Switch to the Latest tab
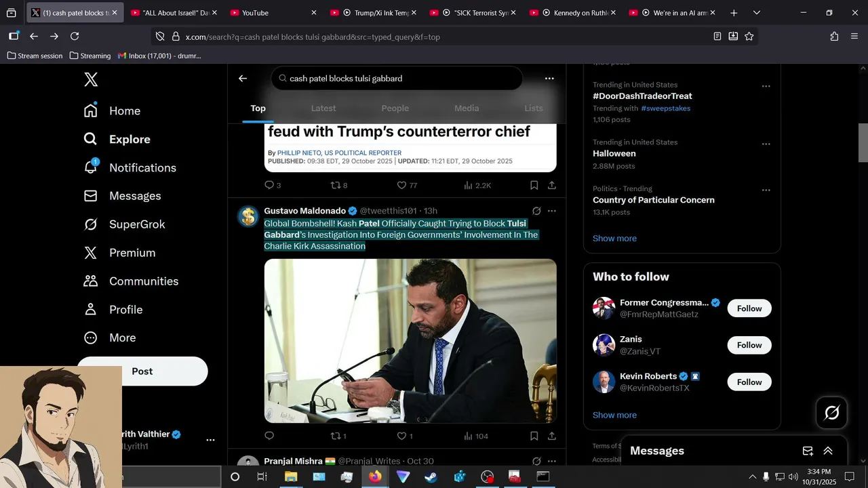868x488 pixels. 323,108
